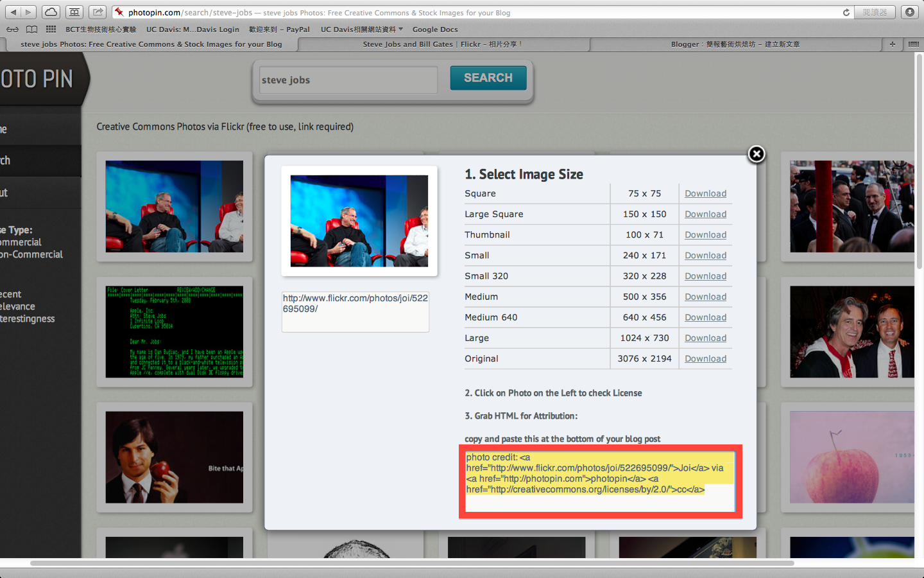Download the Square 75 x 75 size

[x=705, y=193]
